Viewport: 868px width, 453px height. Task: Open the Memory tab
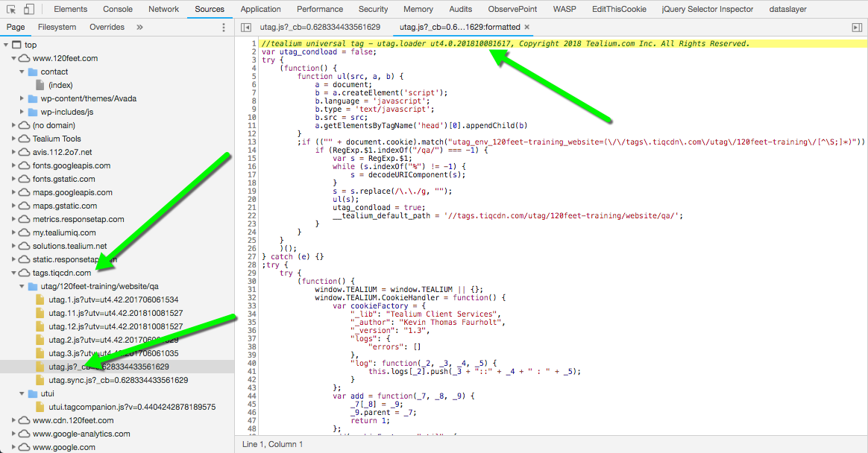[418, 10]
